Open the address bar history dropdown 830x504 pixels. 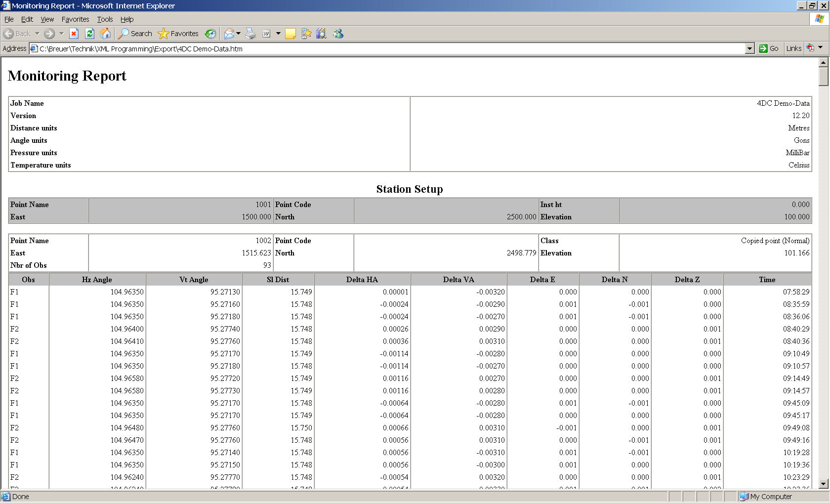(x=750, y=48)
